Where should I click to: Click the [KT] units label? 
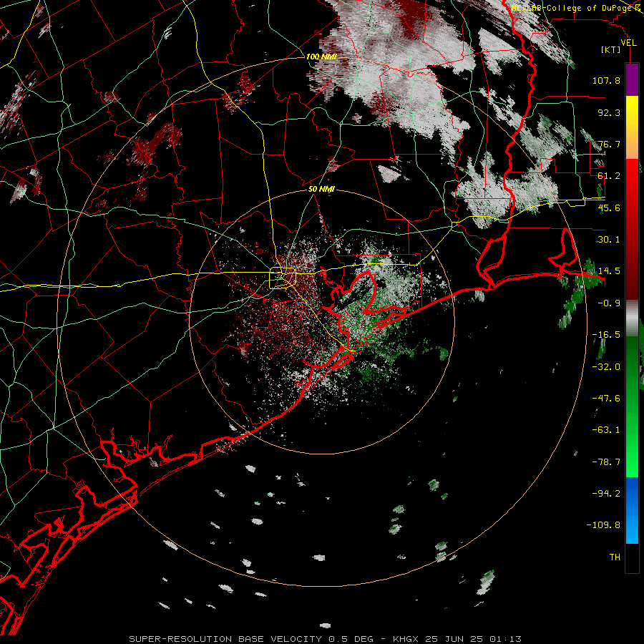pos(611,49)
